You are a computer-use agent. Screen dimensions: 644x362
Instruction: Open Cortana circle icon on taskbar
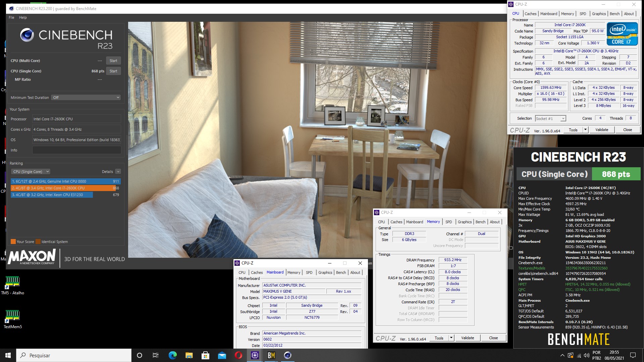140,355
